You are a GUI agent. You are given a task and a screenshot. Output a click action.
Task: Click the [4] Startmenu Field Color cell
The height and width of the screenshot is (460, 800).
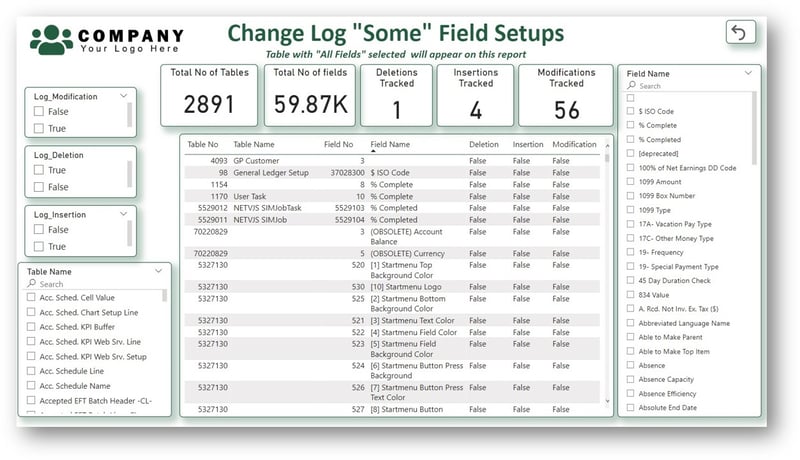(414, 332)
